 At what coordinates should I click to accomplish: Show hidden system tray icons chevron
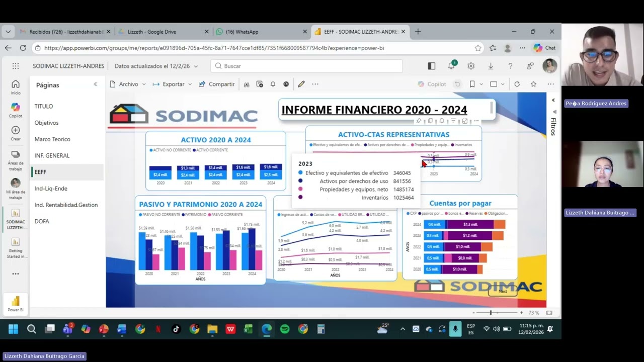[403, 329]
